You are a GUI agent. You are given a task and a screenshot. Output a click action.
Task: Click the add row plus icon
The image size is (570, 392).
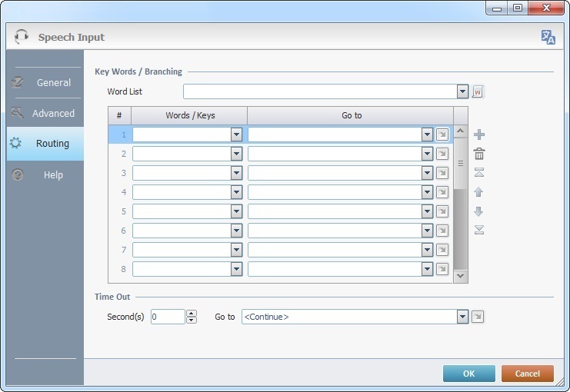point(479,135)
